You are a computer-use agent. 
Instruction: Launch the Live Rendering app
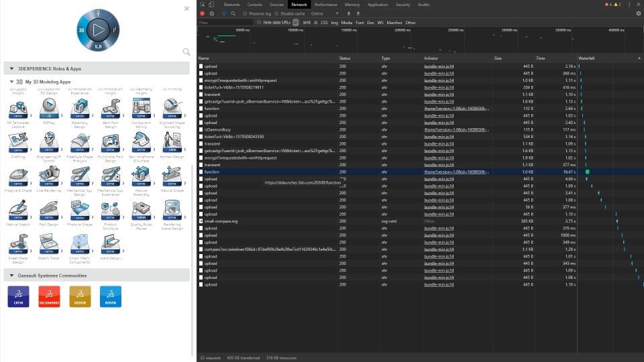point(49,177)
